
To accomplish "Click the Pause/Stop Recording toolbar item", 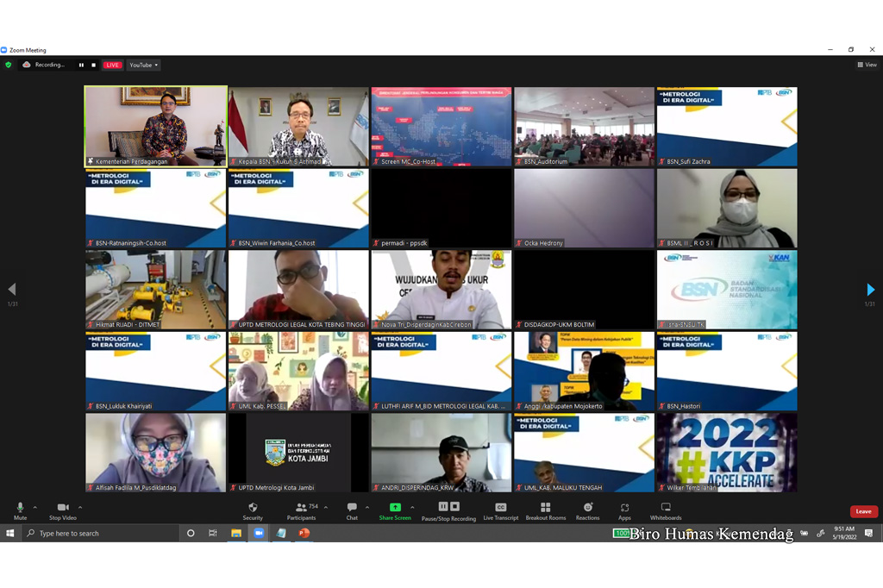I will (x=448, y=510).
